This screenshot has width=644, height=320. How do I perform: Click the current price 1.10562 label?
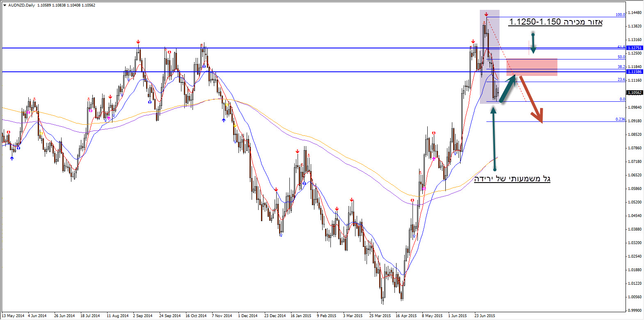(x=635, y=93)
